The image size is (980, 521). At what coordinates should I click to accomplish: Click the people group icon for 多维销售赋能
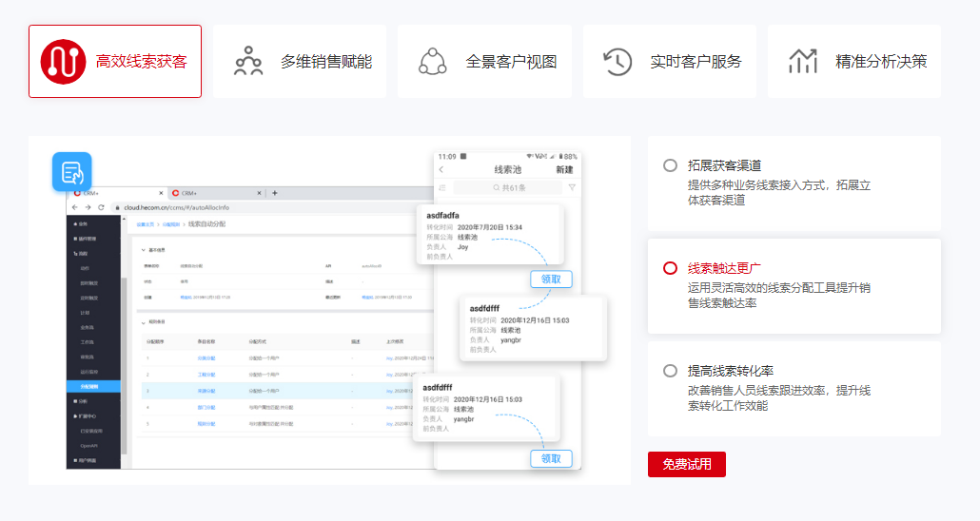[x=248, y=61]
